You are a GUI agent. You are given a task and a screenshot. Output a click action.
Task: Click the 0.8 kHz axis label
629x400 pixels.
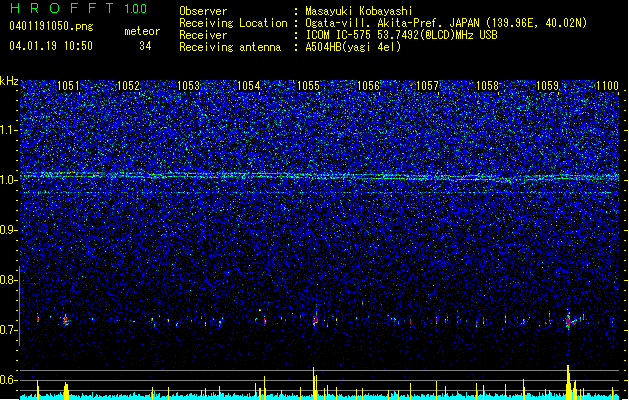click(9, 280)
